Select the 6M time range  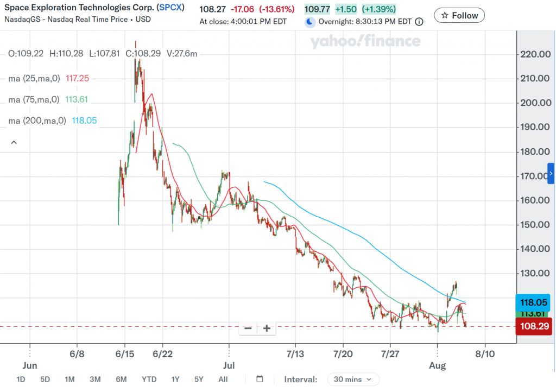[x=121, y=379]
